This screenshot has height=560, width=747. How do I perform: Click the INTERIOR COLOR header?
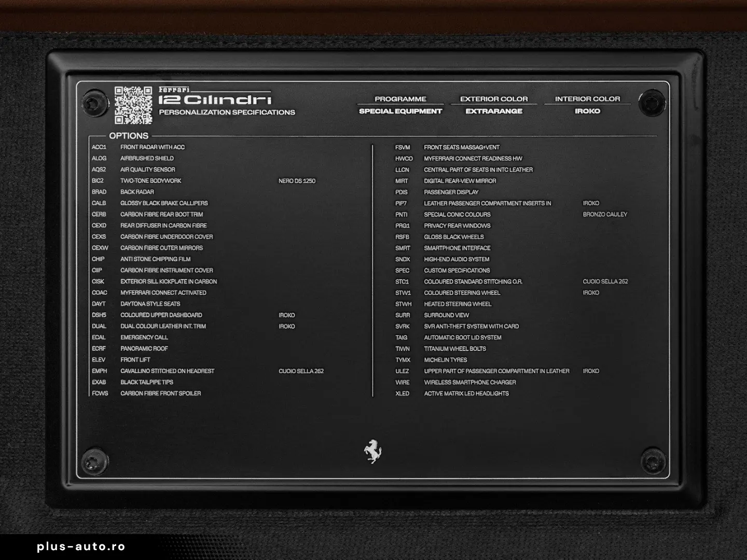pyautogui.click(x=587, y=99)
